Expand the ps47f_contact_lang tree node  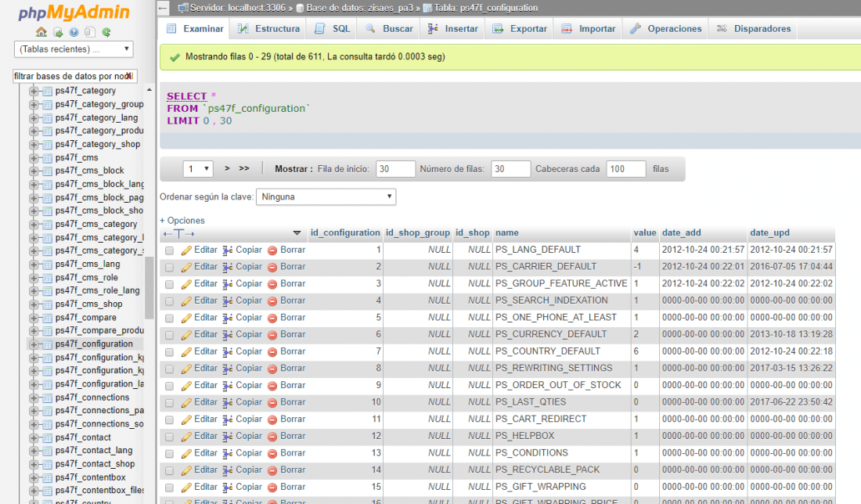(34, 451)
